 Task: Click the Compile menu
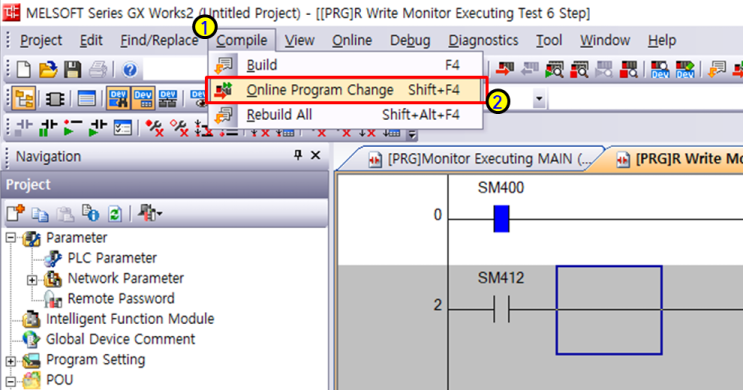[242, 40]
